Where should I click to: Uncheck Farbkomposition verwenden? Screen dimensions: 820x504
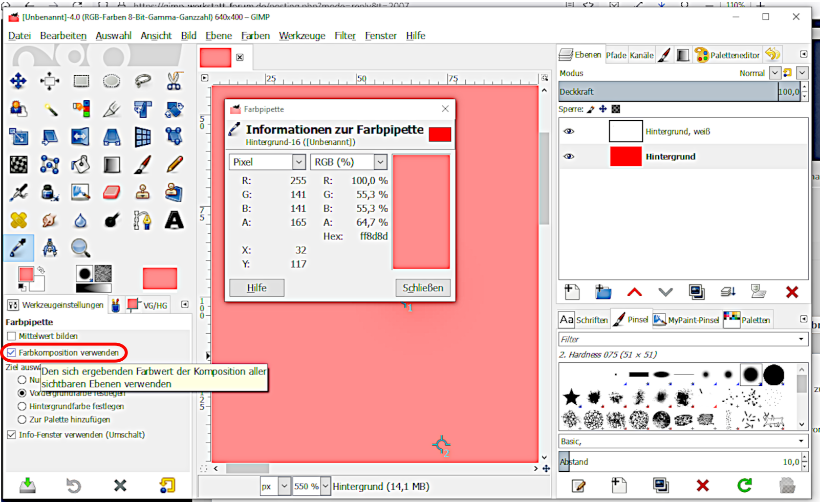coord(12,353)
